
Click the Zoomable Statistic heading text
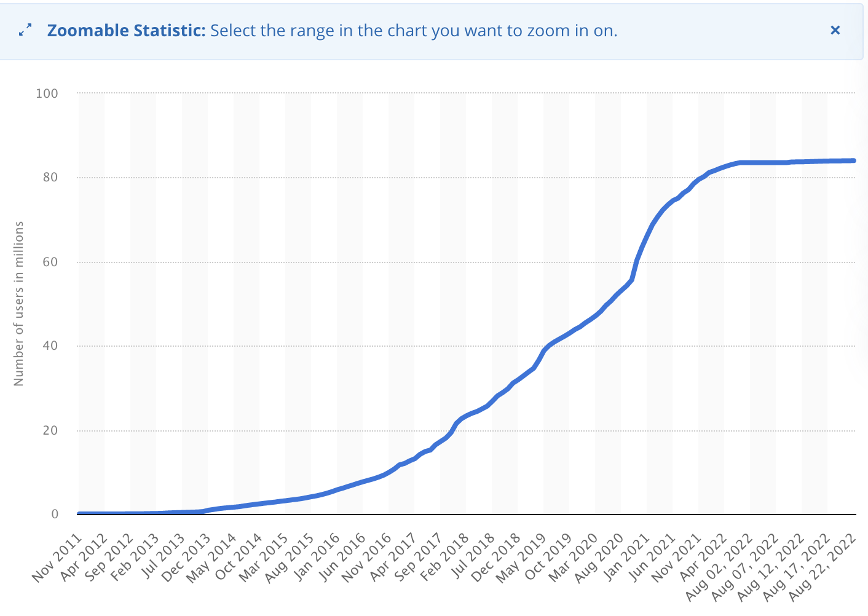(126, 30)
